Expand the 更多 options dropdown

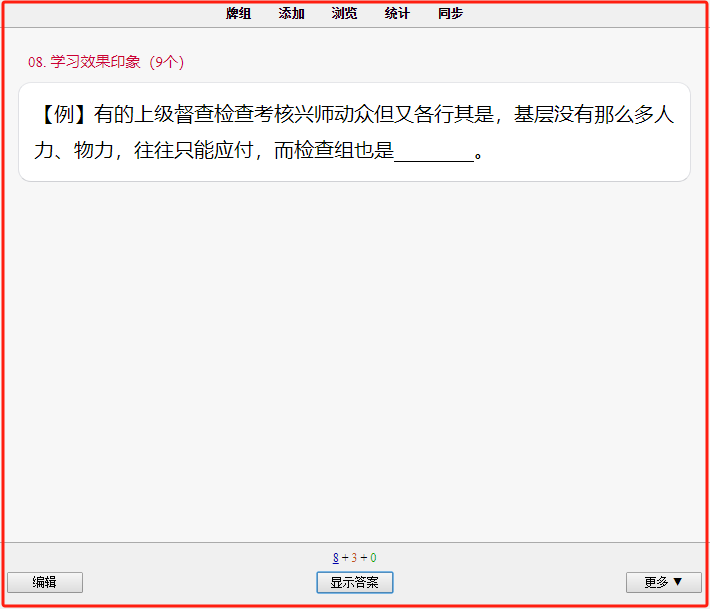664,582
